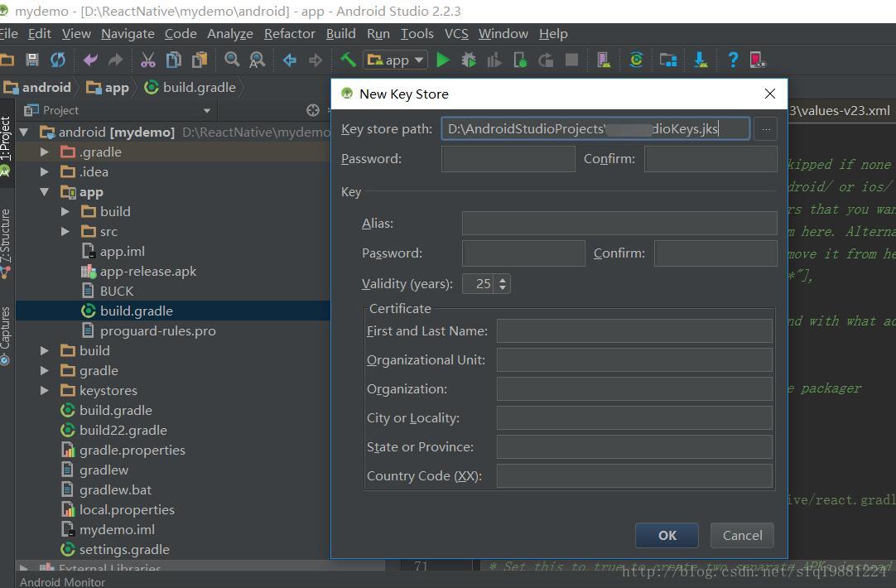The image size is (896, 588).
Task: Click the Android Device Monitor icon
Action: click(x=758, y=60)
